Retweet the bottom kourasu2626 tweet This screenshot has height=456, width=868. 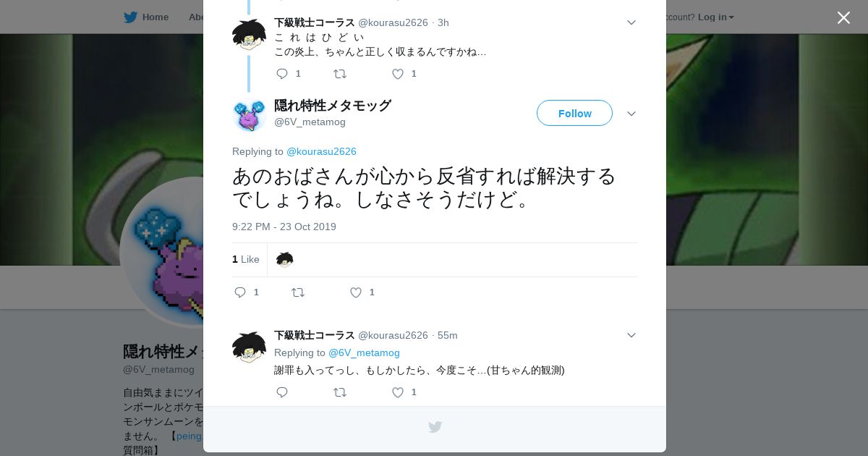tap(340, 392)
